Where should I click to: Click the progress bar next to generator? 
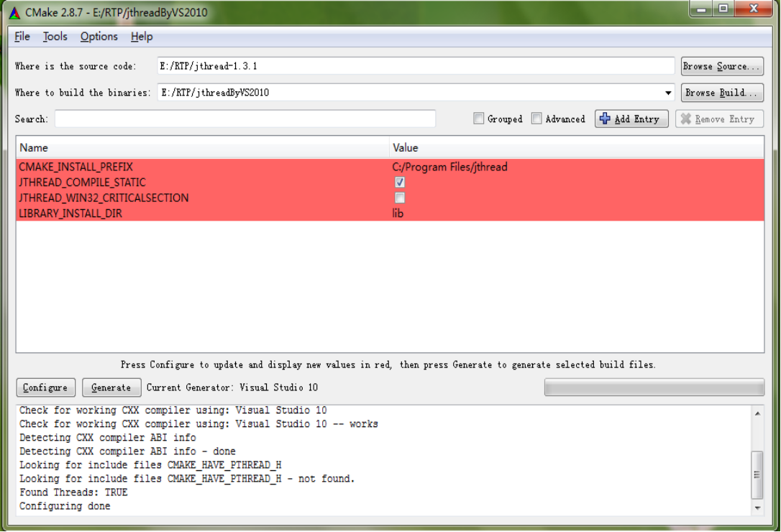[654, 387]
